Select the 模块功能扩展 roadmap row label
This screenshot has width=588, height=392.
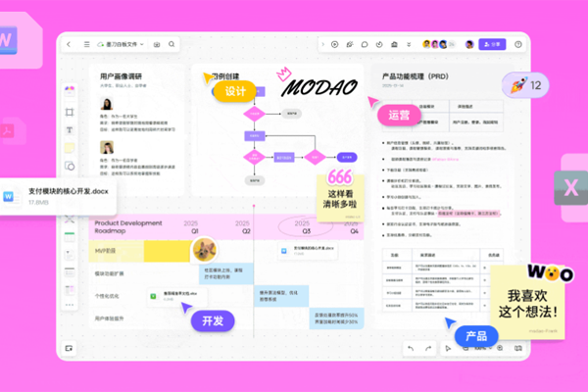point(109,273)
